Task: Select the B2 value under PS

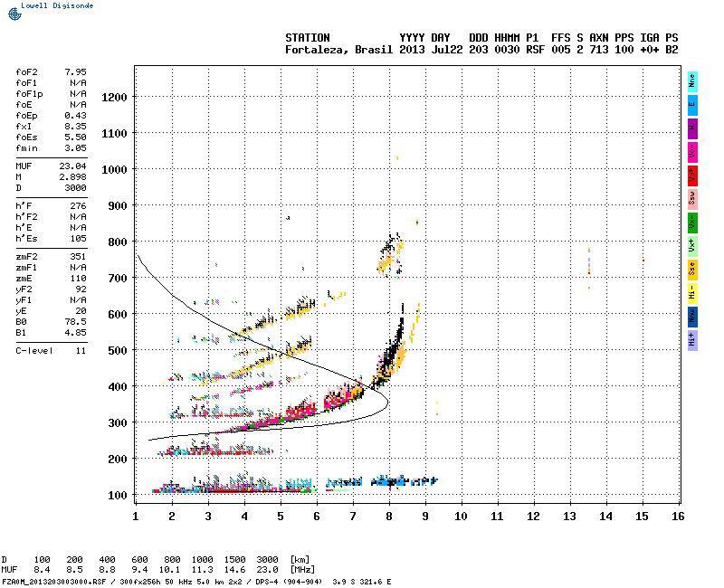Action: click(x=672, y=50)
